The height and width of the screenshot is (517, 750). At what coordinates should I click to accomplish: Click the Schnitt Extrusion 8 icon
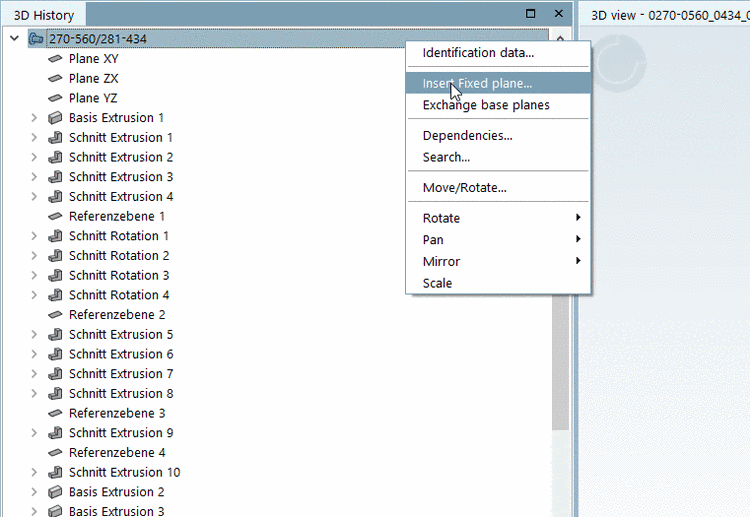point(55,394)
